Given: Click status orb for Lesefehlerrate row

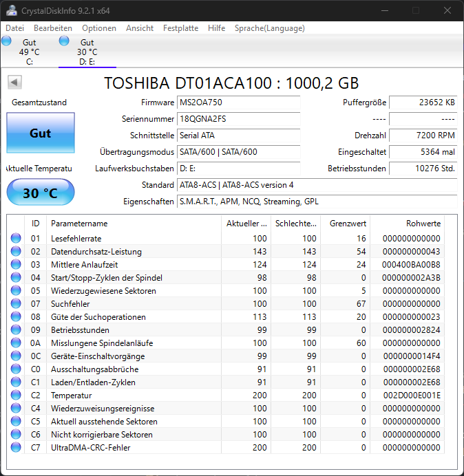Looking at the screenshot, I should point(16,238).
